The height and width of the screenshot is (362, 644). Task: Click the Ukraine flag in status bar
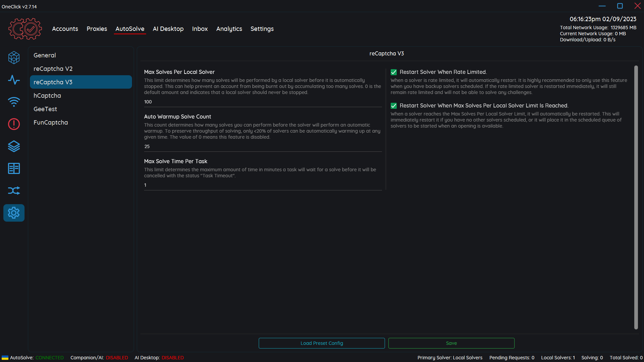(x=5, y=358)
